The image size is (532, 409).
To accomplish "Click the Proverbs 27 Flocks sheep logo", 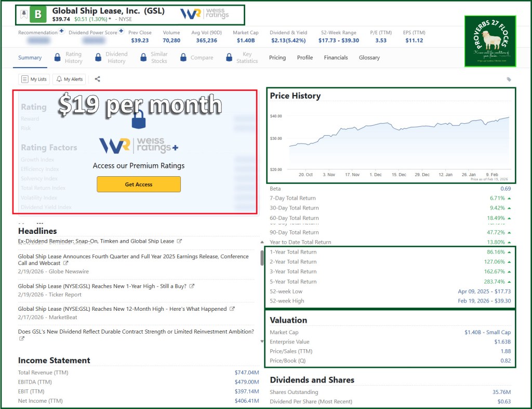I will click(x=490, y=41).
